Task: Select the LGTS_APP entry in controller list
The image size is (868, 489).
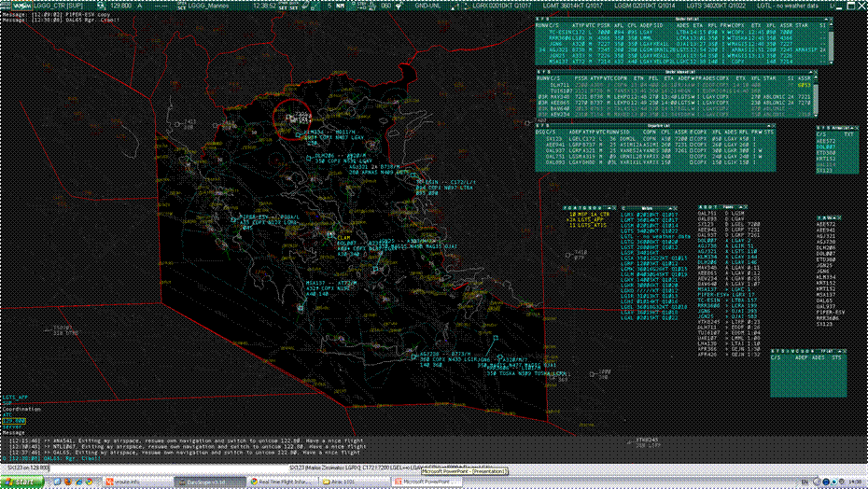Action: pos(586,220)
